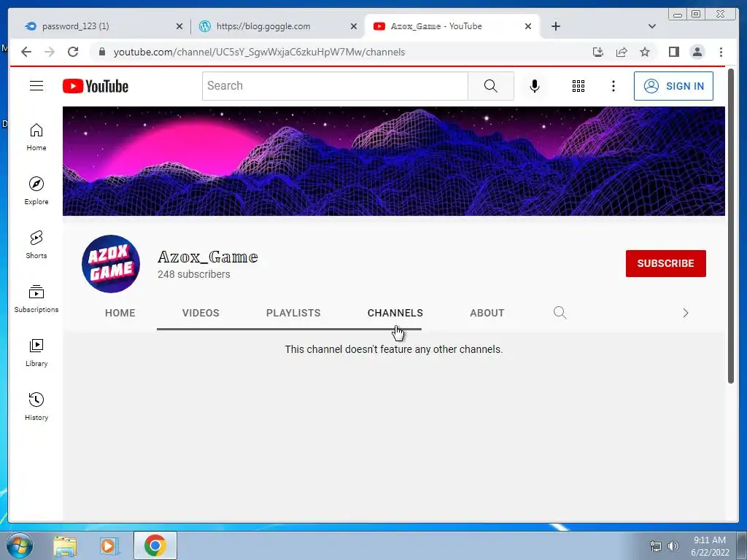Click the browser address bar URL

[x=259, y=52]
